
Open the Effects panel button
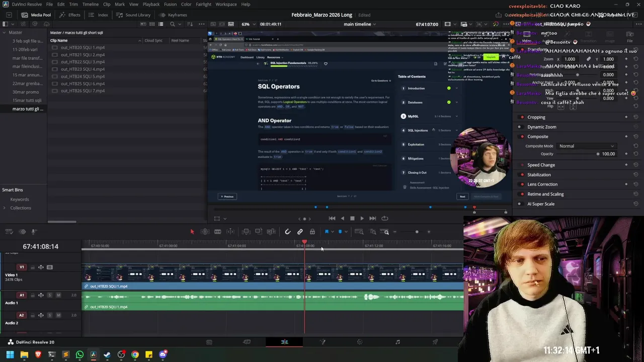click(x=70, y=15)
